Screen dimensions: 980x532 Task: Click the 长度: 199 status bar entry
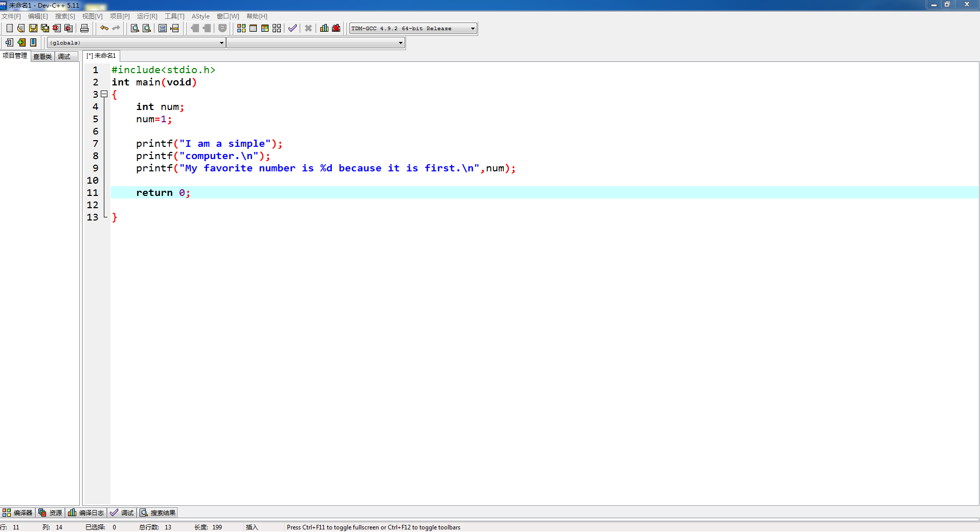tap(208, 527)
